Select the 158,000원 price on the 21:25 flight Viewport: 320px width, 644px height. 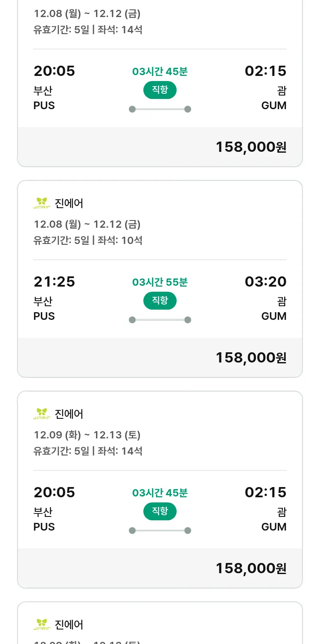click(251, 357)
